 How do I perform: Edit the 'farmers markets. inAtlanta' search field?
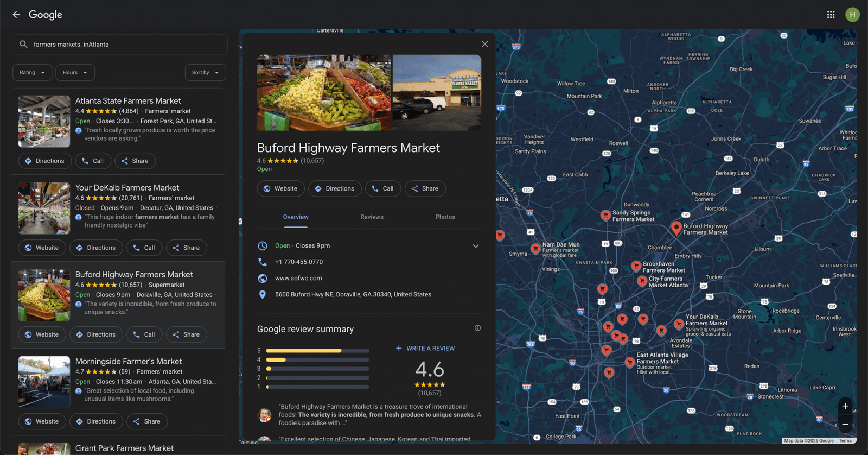pyautogui.click(x=119, y=45)
